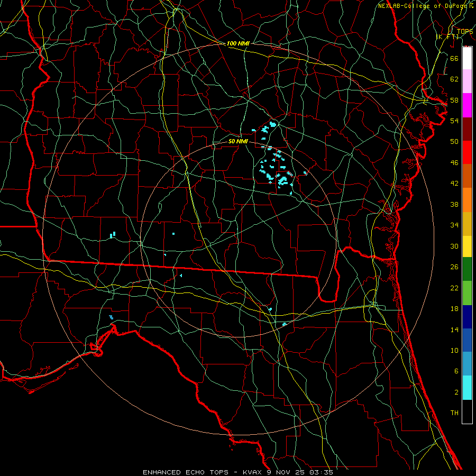The height and width of the screenshot is (476, 476).
Task: Click the 'KVAX' station ID in the footer
Action: pos(253,472)
